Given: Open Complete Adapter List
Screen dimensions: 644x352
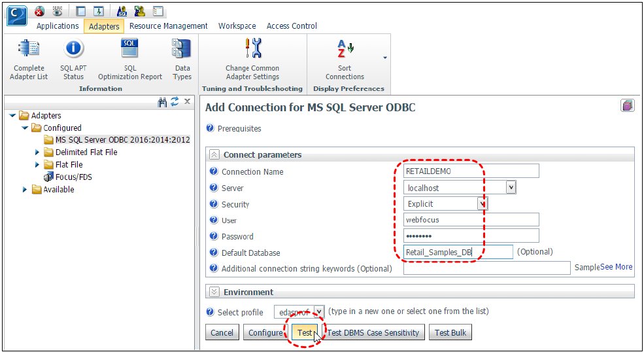Looking at the screenshot, I should point(29,60).
